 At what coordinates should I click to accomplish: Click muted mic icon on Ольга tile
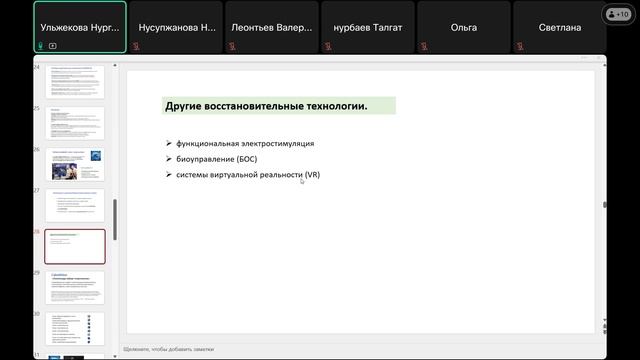424,47
